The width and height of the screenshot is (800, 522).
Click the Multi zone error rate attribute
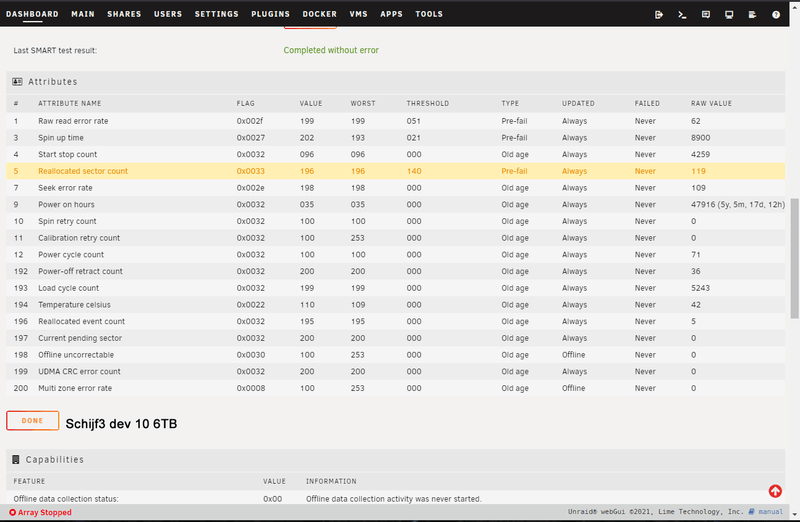[74, 388]
